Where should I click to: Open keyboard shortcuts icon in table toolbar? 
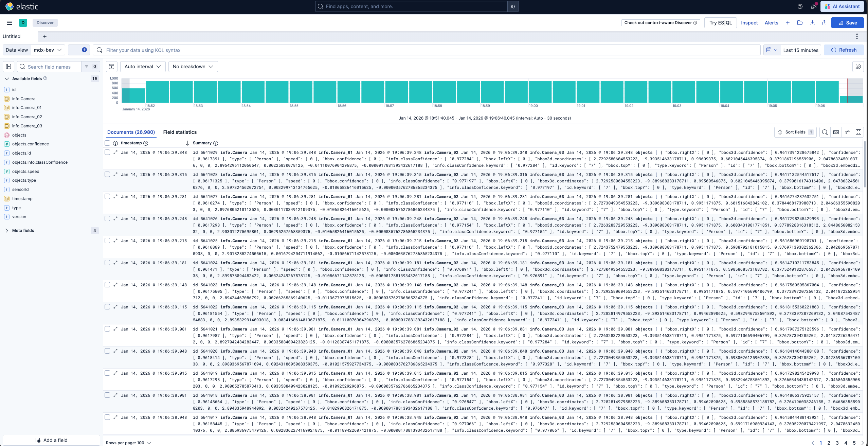(835, 132)
